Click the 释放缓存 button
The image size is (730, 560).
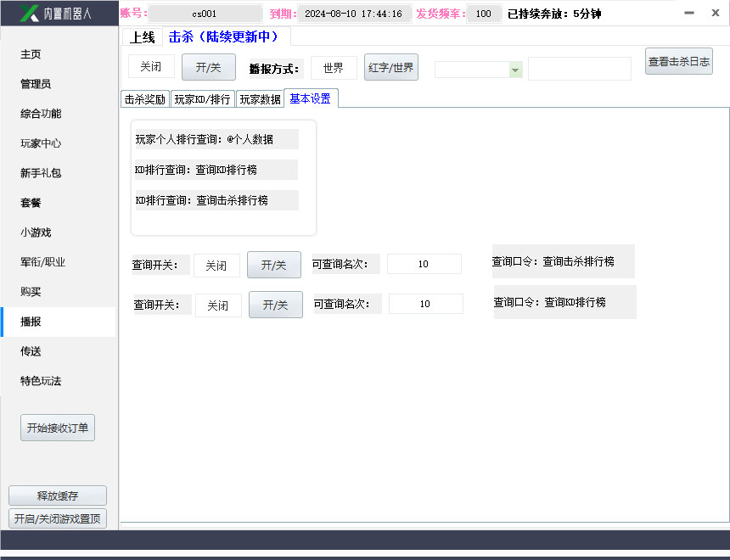pos(58,496)
